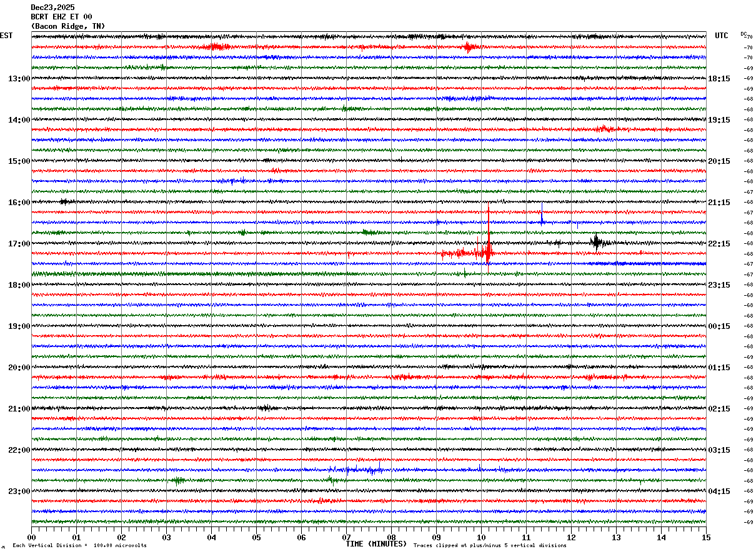Select the 15:00 EST row label
This screenshot has height=554, width=756.
click(19, 161)
